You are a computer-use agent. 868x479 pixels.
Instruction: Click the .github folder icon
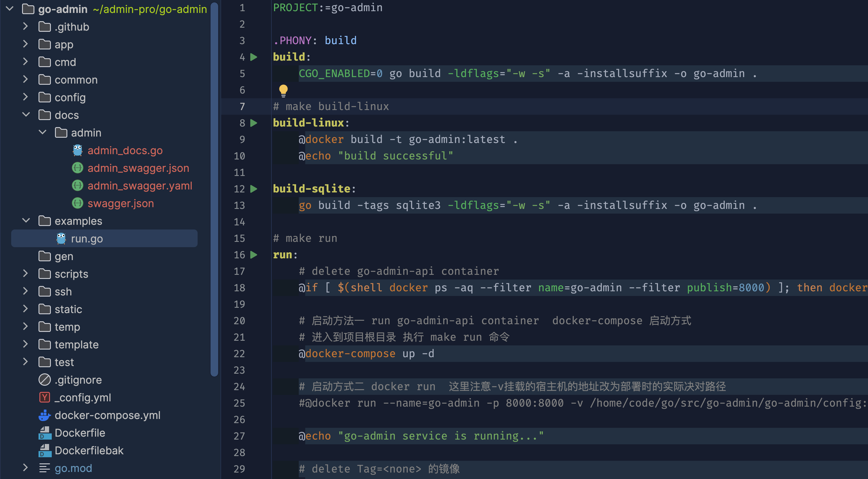point(44,27)
